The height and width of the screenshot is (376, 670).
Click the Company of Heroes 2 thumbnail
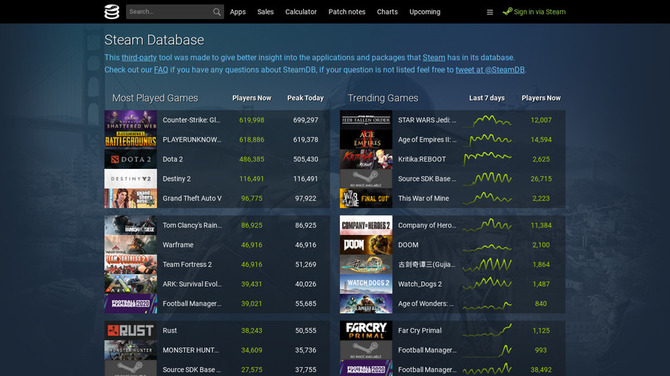(x=366, y=225)
